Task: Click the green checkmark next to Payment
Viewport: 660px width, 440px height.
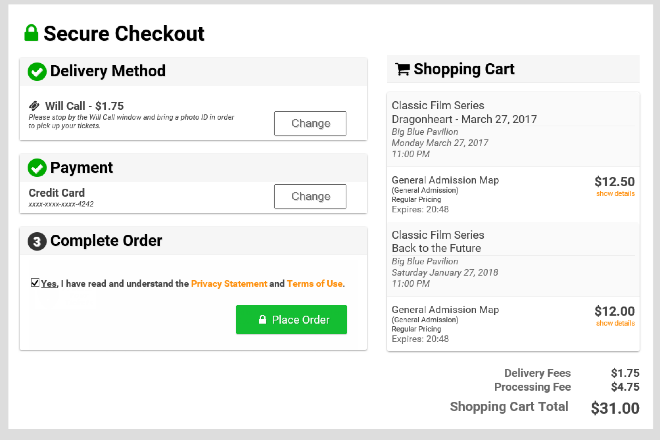Action: tap(37, 167)
